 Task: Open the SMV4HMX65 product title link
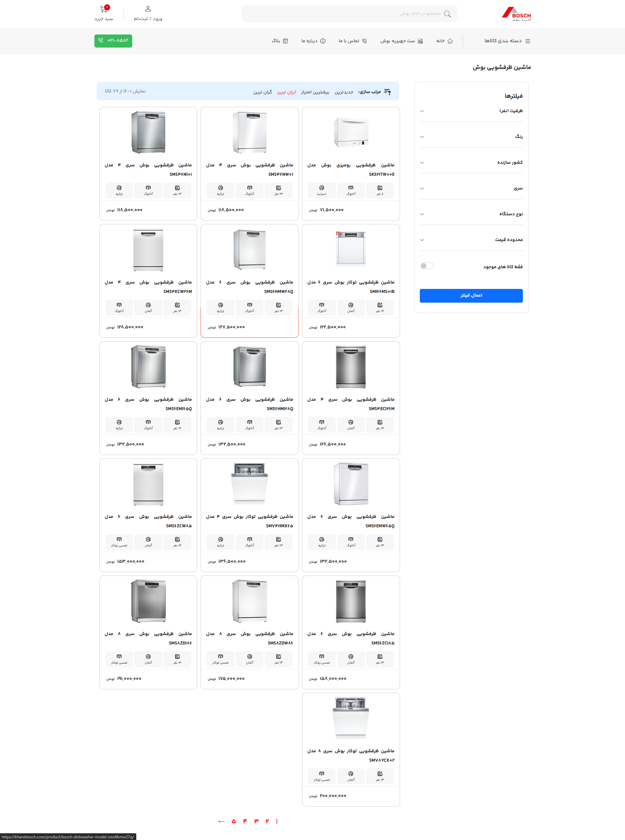click(x=250, y=521)
